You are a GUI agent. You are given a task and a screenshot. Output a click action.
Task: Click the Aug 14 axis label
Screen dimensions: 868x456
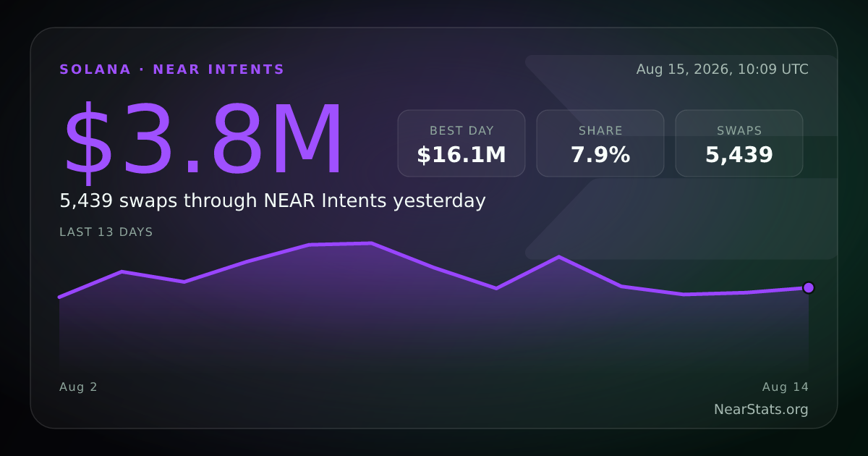coord(786,387)
